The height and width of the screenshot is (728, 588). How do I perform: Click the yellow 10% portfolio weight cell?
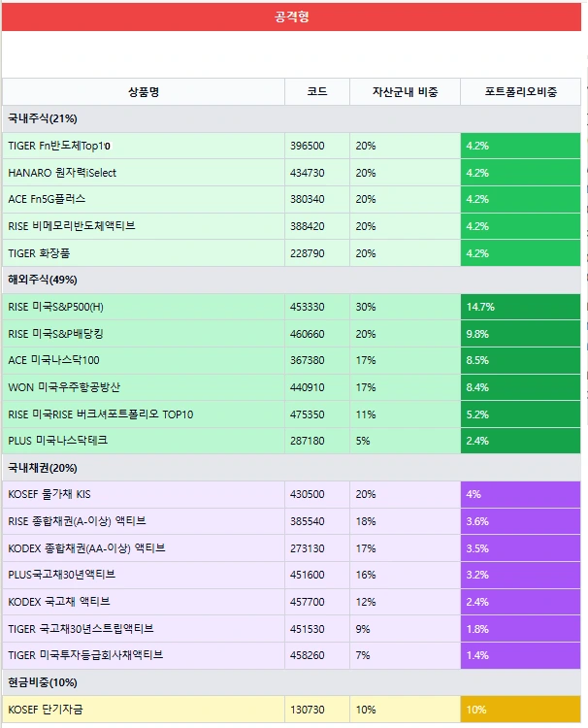coord(521,710)
